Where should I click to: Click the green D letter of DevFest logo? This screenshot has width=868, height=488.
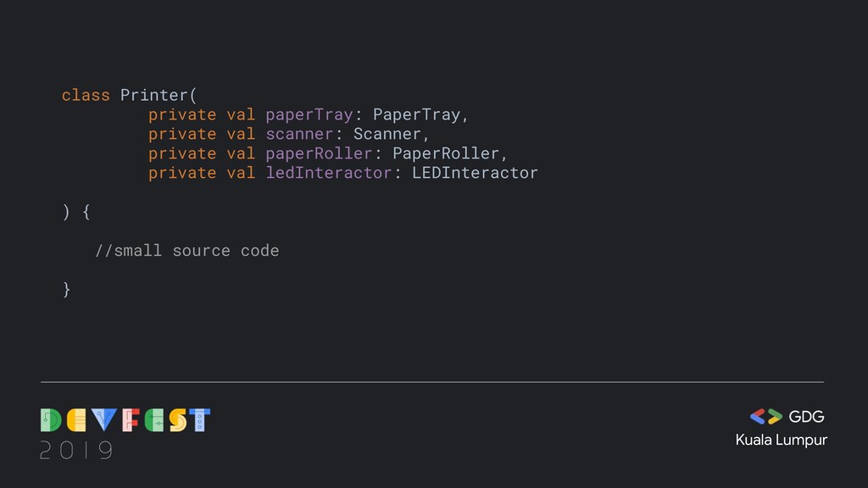51,420
